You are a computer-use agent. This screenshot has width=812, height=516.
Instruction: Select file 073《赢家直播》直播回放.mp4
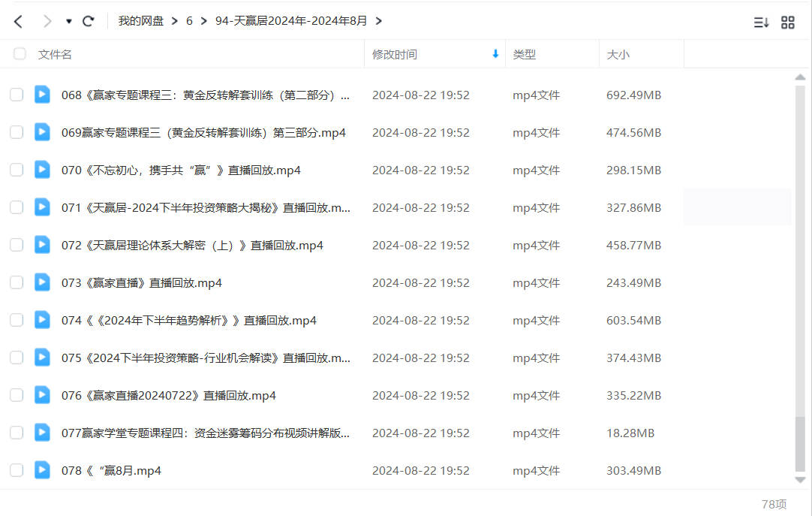click(x=142, y=283)
